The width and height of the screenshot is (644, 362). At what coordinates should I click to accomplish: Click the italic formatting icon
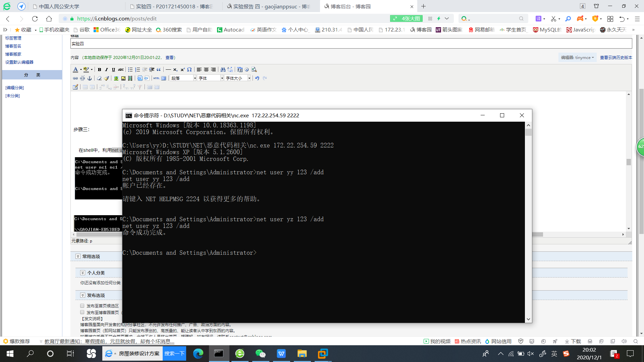(x=106, y=70)
